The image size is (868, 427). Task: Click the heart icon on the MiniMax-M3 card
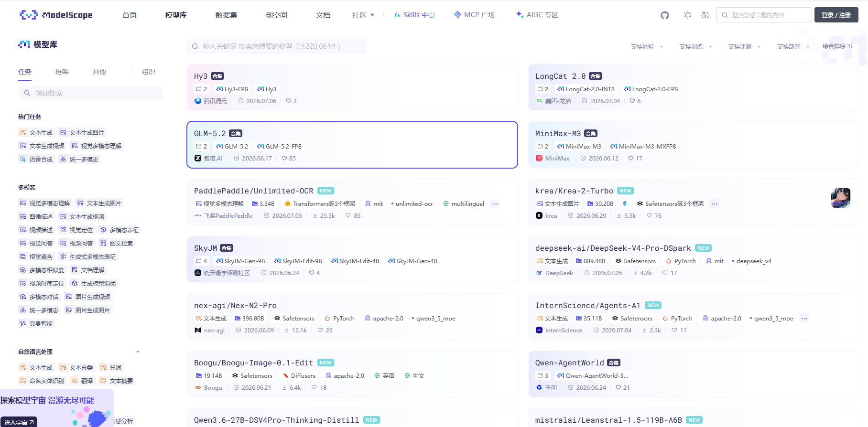631,159
